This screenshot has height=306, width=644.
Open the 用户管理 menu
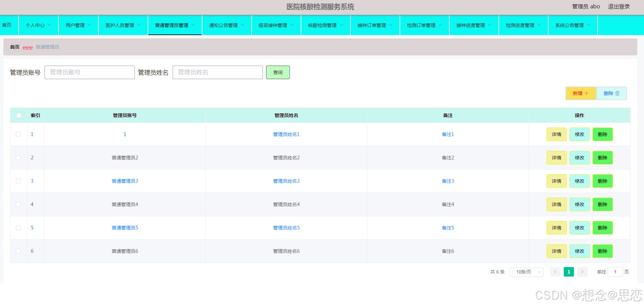78,25
